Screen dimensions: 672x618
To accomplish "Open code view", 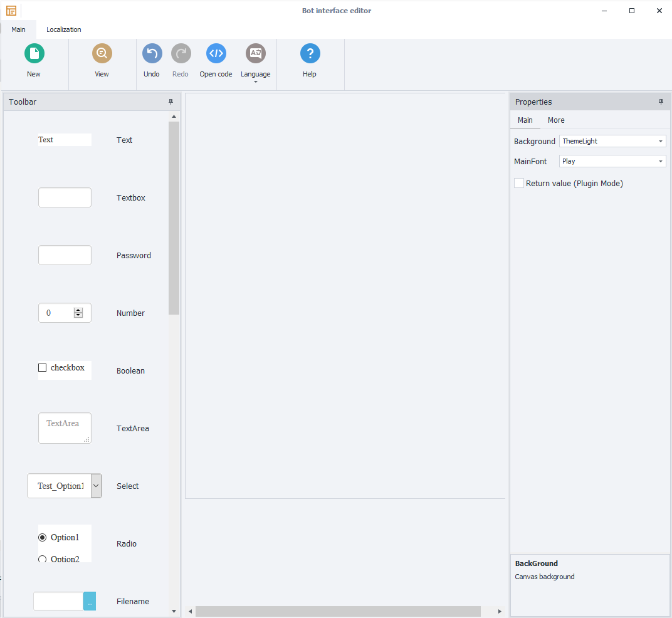I will coord(216,53).
